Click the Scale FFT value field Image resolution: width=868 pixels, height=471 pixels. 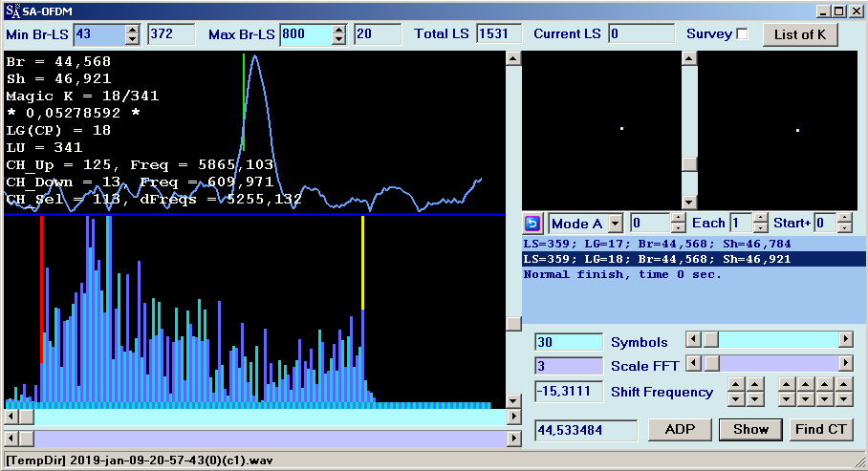tap(569, 366)
